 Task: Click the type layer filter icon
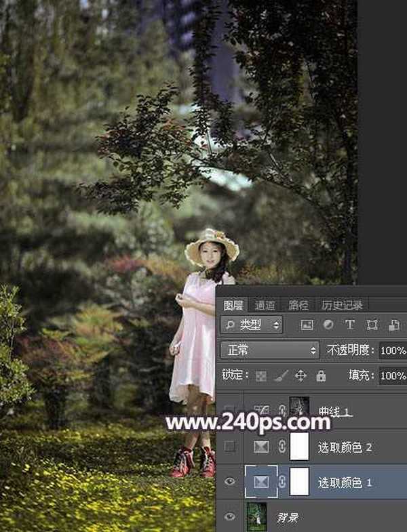[350, 325]
